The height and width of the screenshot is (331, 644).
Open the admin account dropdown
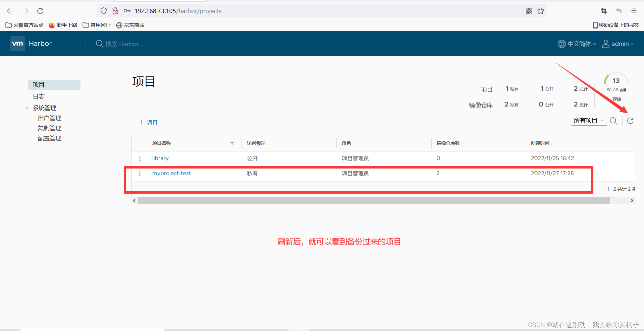pyautogui.click(x=618, y=44)
